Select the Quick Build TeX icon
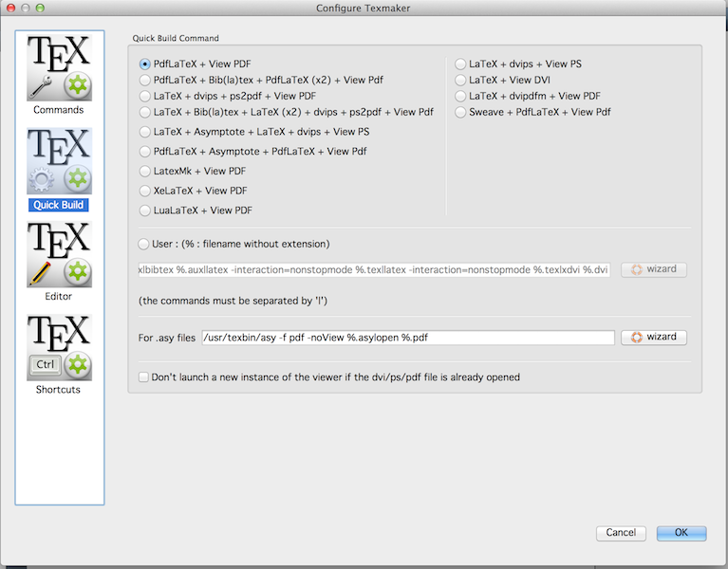This screenshot has width=728, height=569. pyautogui.click(x=59, y=161)
